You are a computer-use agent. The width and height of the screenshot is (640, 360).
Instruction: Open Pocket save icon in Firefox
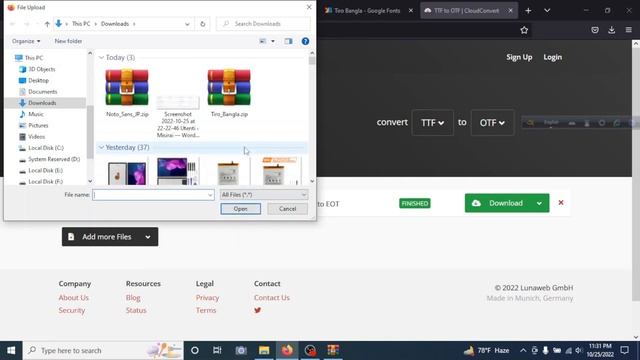[x=595, y=30]
